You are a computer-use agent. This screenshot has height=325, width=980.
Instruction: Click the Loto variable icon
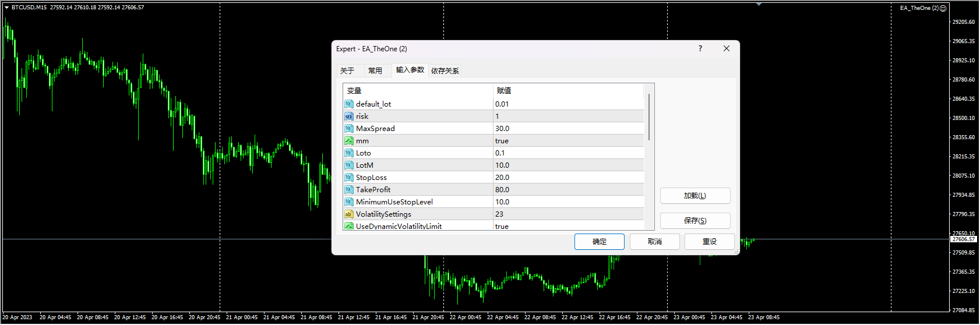tap(349, 153)
